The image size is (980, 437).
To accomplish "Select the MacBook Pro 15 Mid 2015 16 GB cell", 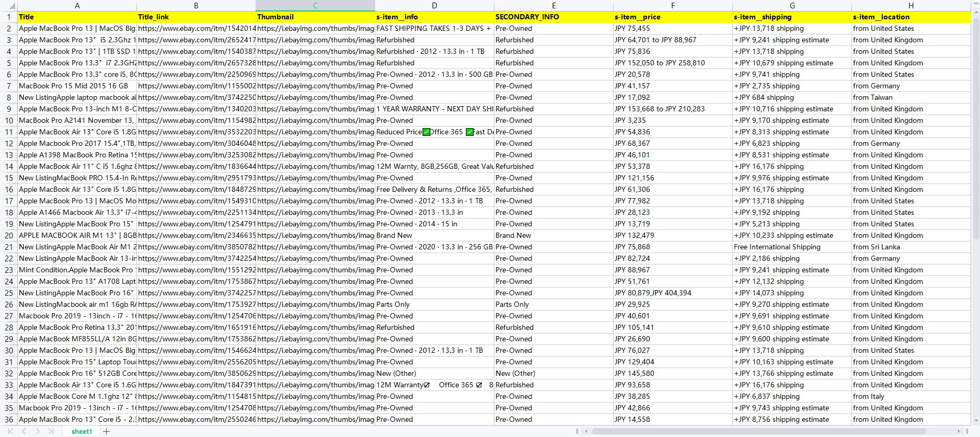I will 77,86.
